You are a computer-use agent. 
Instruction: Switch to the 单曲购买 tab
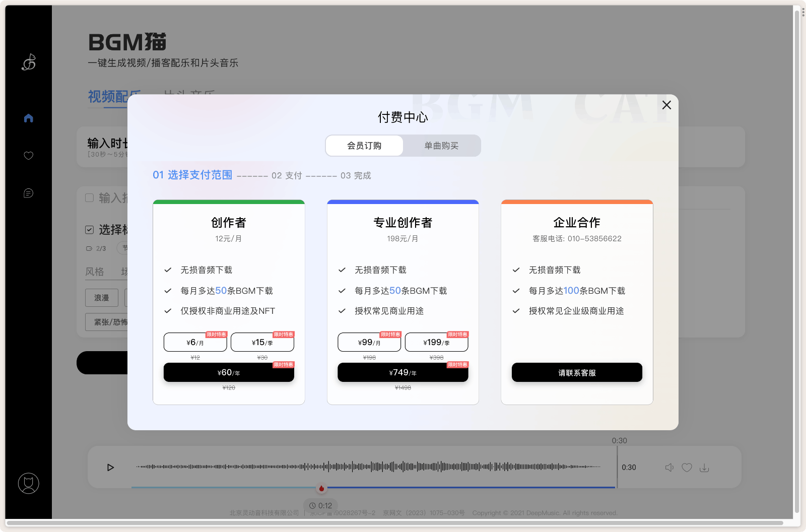[441, 146]
